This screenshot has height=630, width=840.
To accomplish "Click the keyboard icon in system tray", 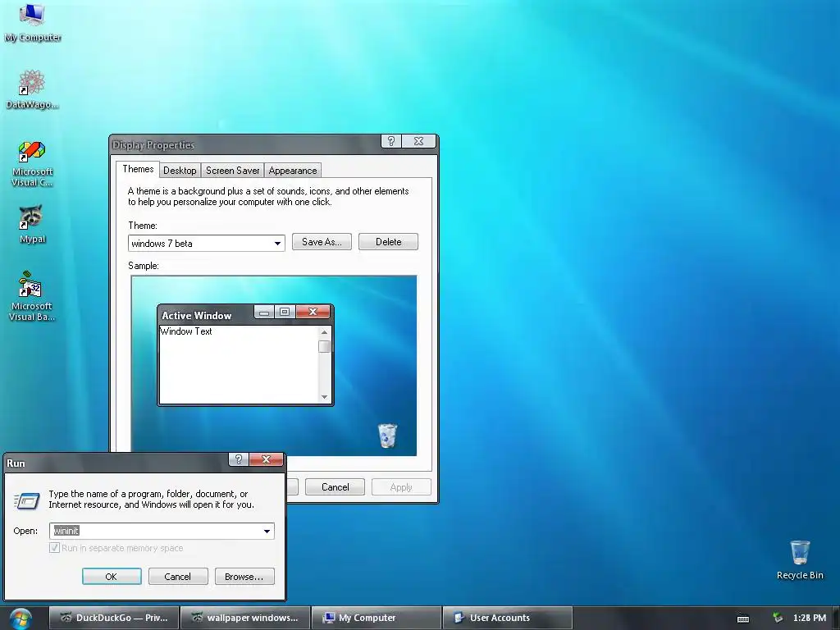I will point(743,619).
